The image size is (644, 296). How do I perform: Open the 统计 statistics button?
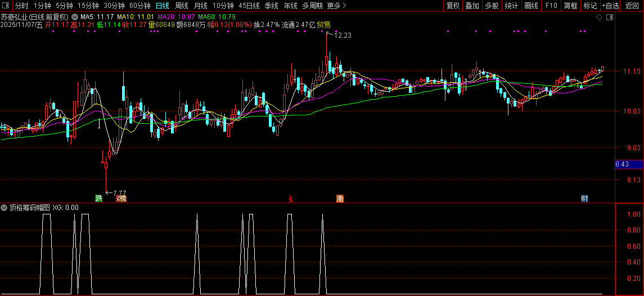[511, 6]
